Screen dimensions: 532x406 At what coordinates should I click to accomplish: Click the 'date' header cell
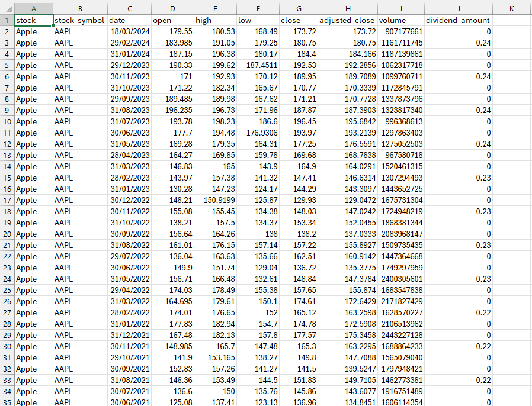point(130,20)
